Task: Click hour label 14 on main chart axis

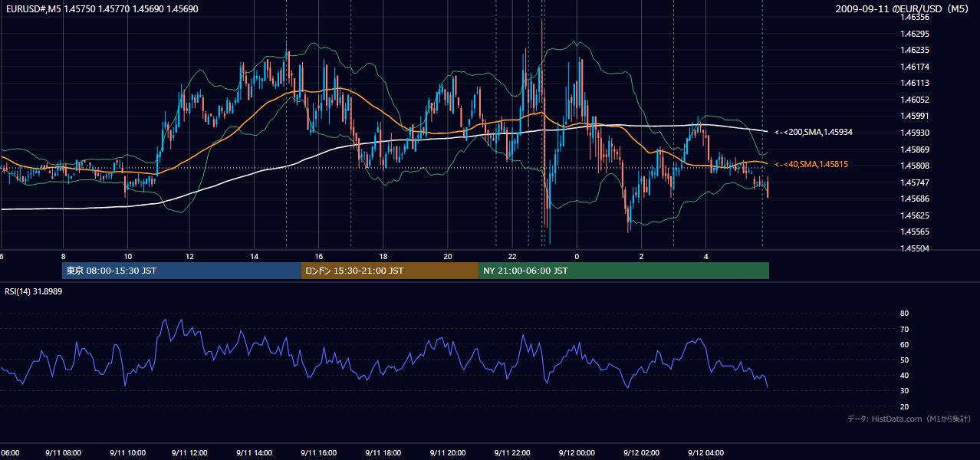Action: (254, 256)
